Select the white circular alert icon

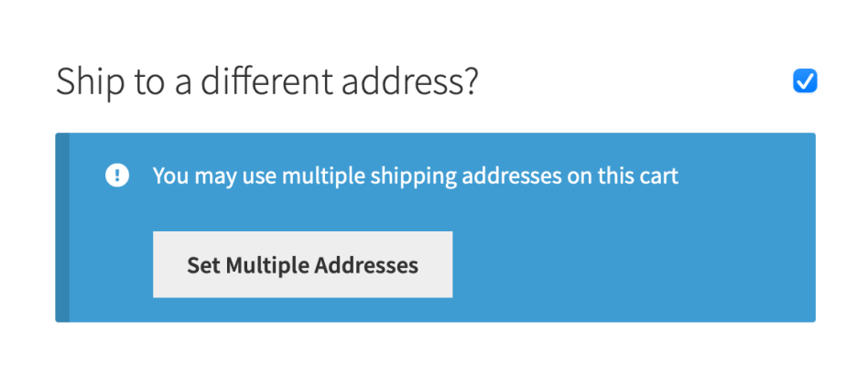click(x=117, y=176)
